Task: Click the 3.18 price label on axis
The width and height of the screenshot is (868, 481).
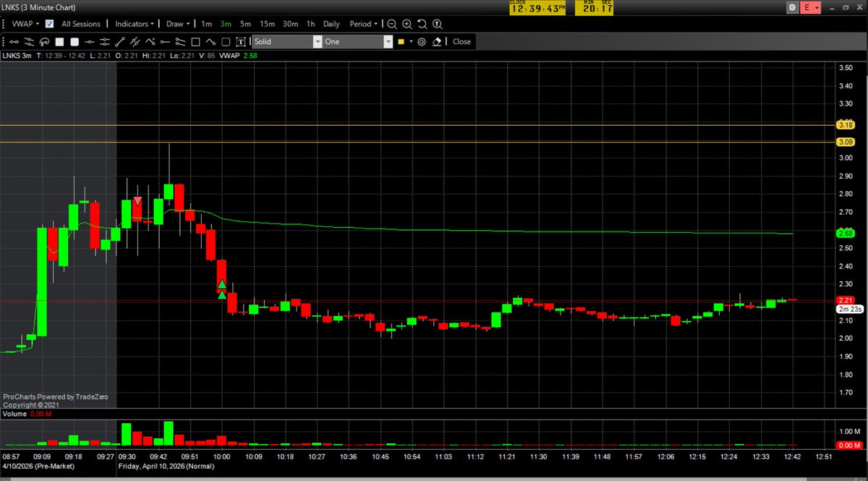Action: [846, 125]
